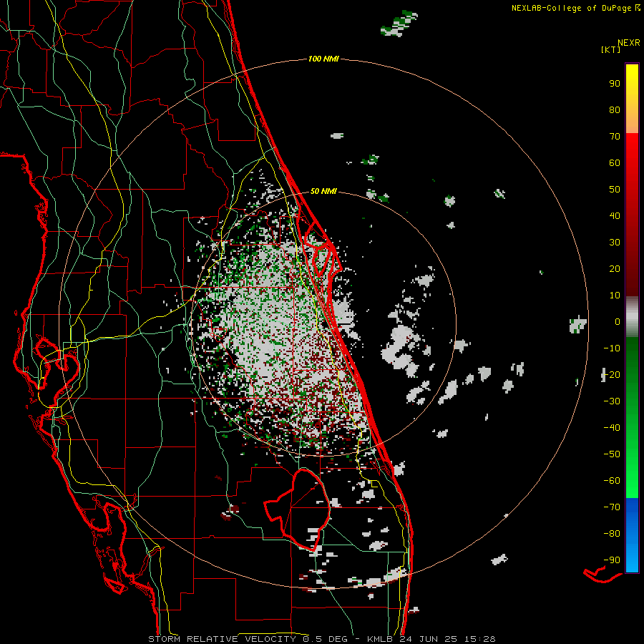Click the 100 NMI range ring label
Screen dimensions: 644x644
pyautogui.click(x=323, y=59)
